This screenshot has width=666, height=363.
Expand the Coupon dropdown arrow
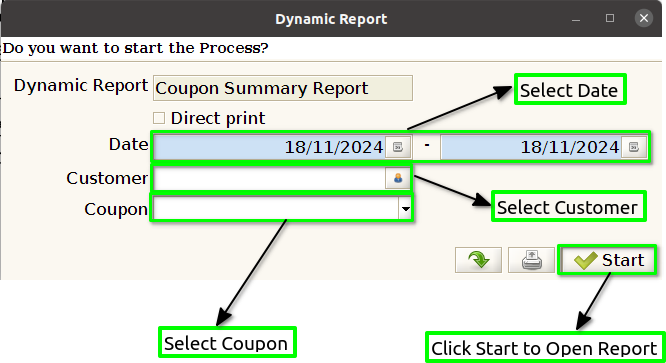pyautogui.click(x=405, y=208)
